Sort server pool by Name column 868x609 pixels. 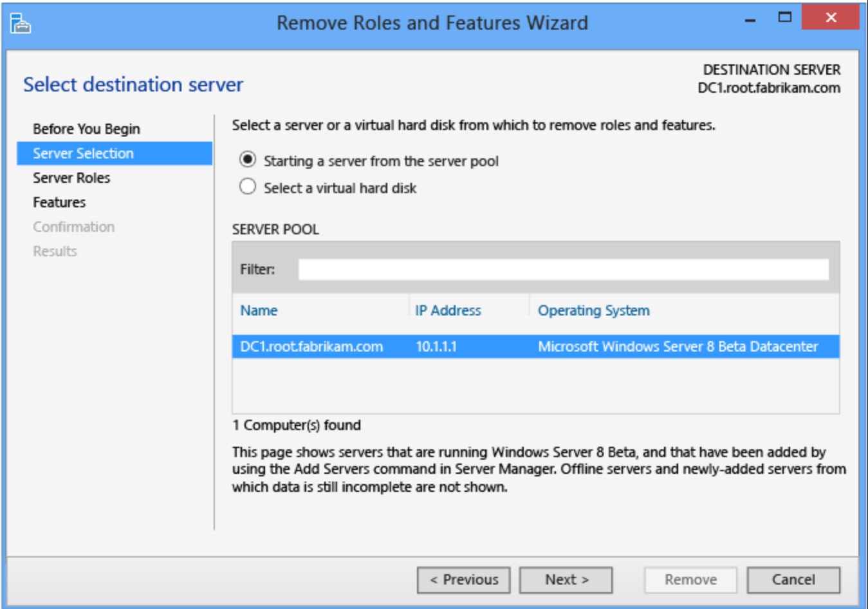259,310
